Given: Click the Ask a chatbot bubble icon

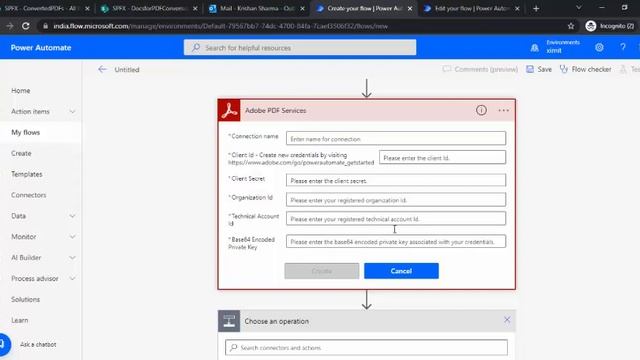Looking at the screenshot, I should [3, 344].
